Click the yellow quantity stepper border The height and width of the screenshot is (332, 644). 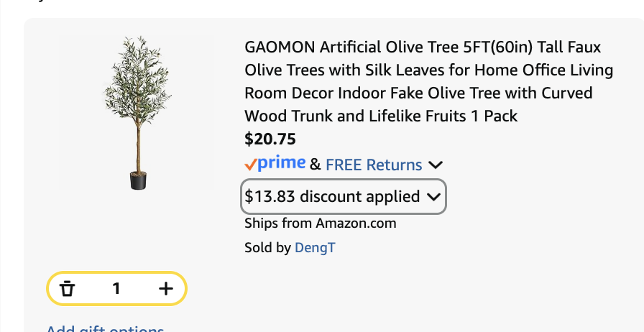(116, 273)
